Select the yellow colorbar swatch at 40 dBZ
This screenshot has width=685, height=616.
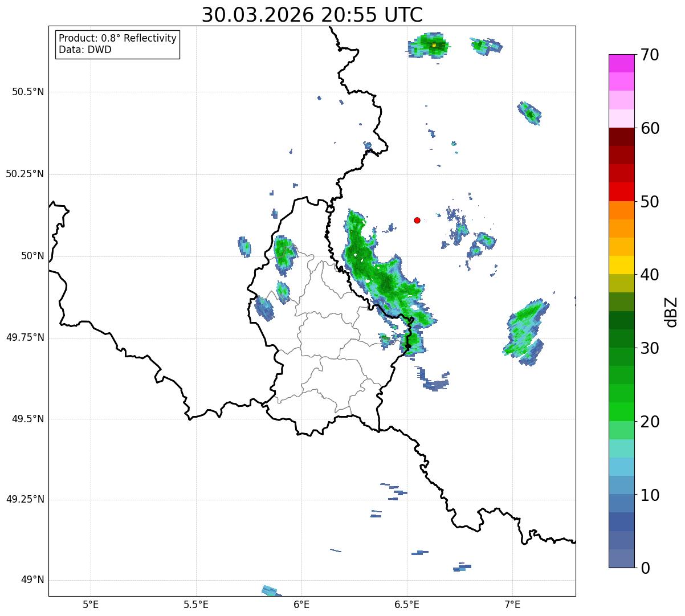pyautogui.click(x=622, y=265)
